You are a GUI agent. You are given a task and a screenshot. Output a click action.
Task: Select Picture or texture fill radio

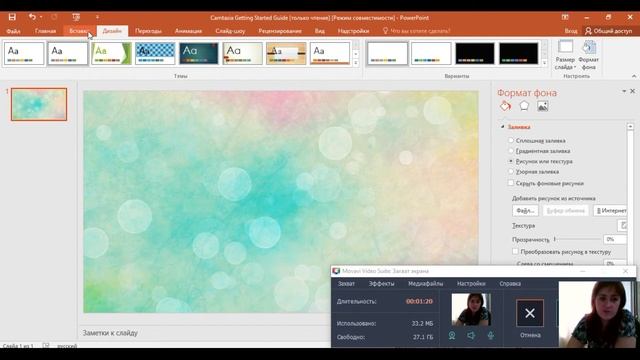point(511,161)
